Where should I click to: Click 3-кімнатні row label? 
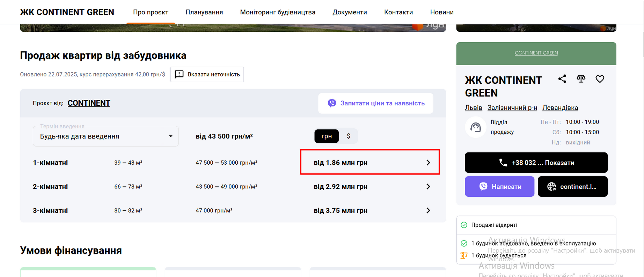pos(50,210)
